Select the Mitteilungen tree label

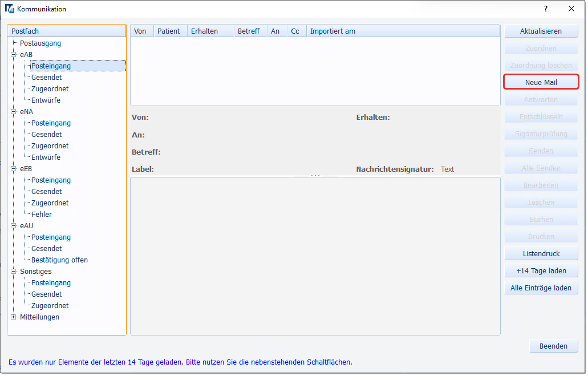(x=39, y=317)
